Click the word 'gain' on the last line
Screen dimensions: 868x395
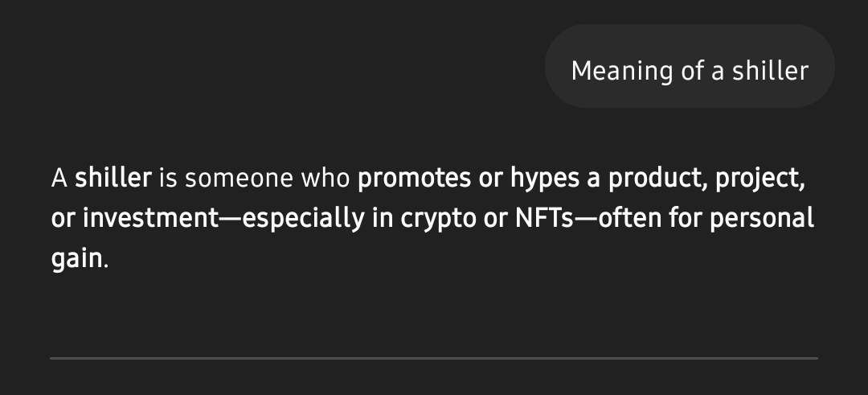77,259
